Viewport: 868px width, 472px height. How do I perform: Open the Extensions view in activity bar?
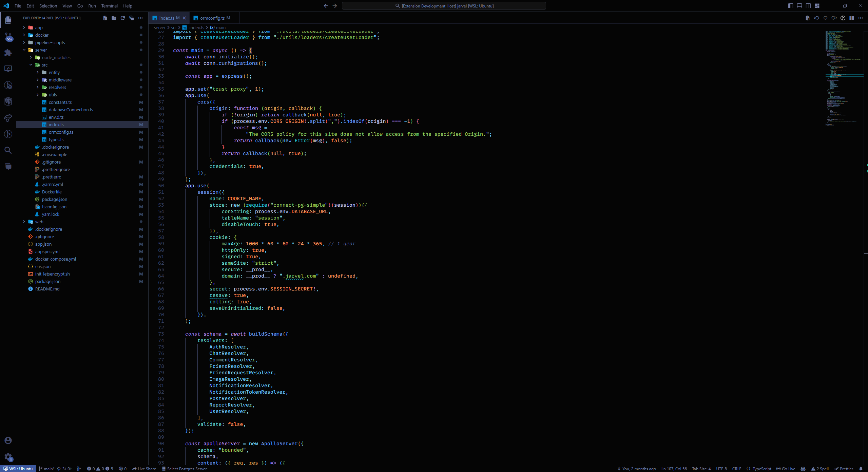[x=8, y=53]
